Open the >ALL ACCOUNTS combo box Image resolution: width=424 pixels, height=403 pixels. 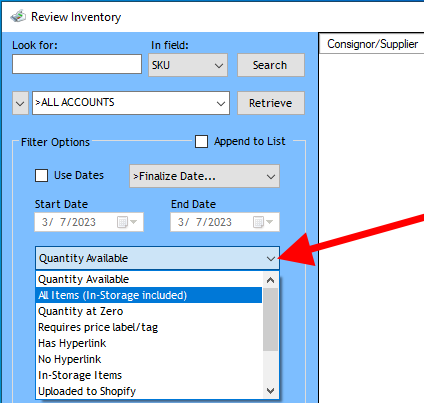pos(131,103)
